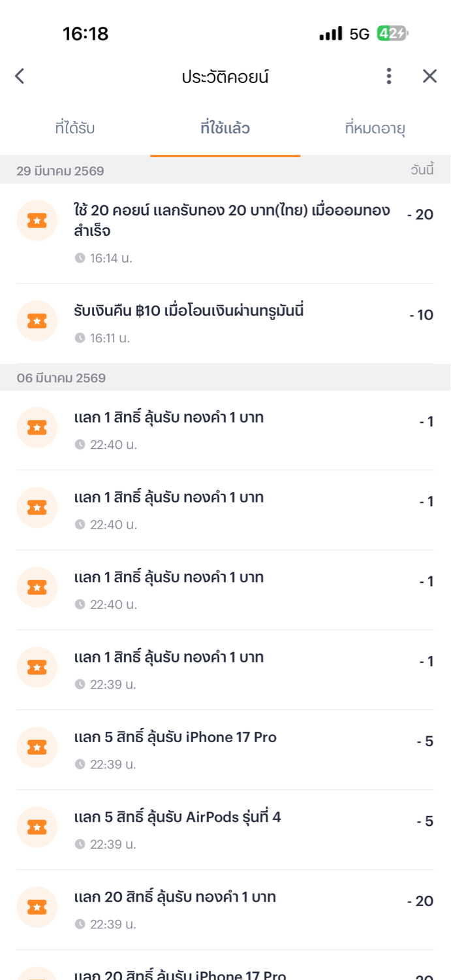
Task: Tap coupon icon for แลก 20 สิทธิ์ ทองคำ entry
Action: coord(37,907)
